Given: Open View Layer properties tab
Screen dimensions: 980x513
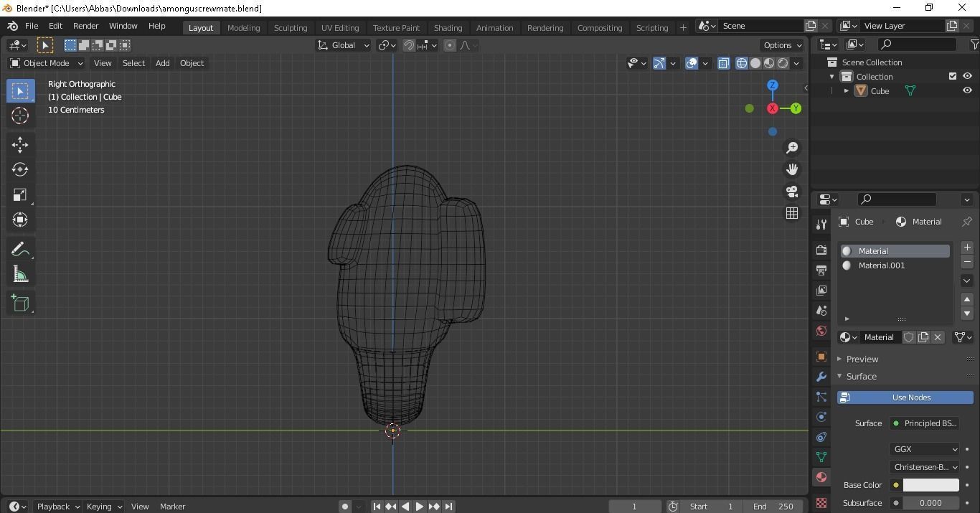Looking at the screenshot, I should pyautogui.click(x=821, y=291).
